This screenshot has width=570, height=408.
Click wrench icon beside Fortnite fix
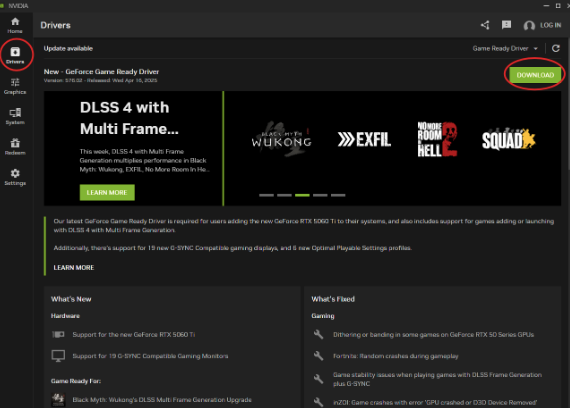coord(318,356)
